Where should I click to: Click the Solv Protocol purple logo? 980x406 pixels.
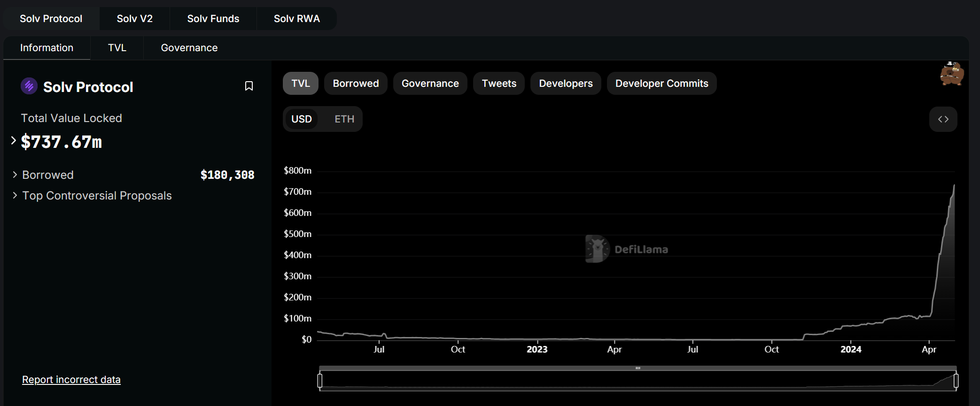tap(29, 86)
